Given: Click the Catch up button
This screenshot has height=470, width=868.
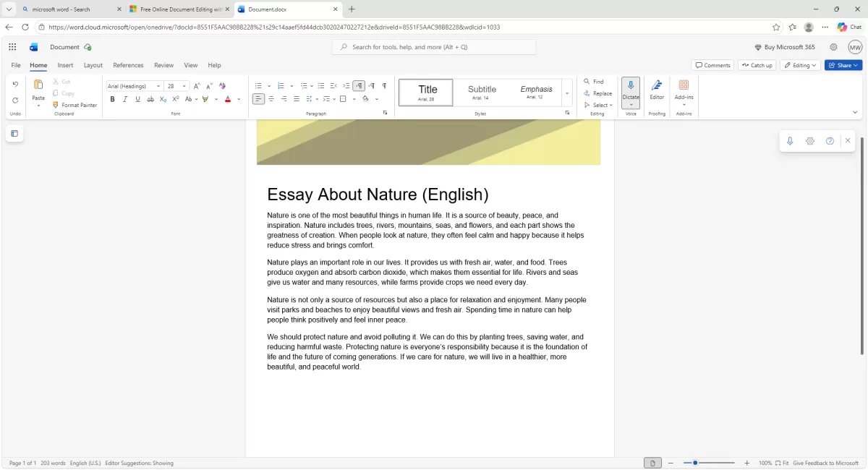Looking at the screenshot, I should 757,65.
